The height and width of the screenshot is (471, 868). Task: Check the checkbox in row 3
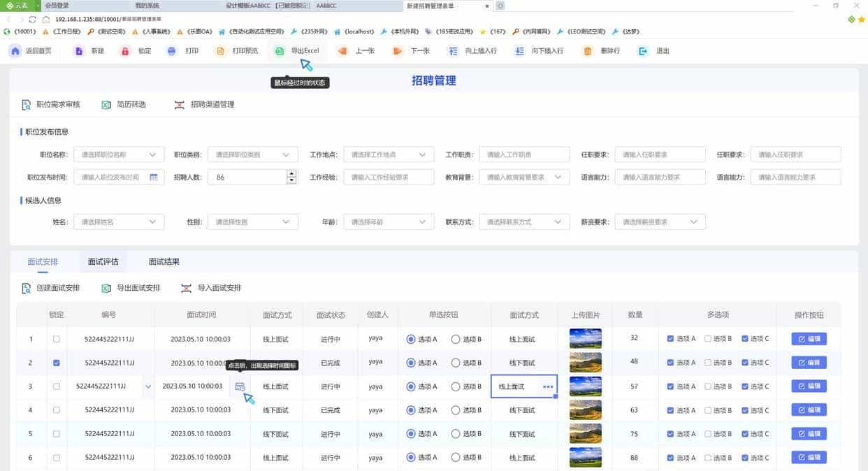pyautogui.click(x=57, y=386)
